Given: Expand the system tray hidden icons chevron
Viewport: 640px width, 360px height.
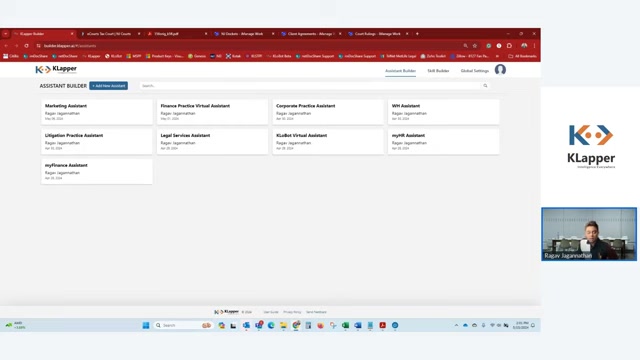Looking at the screenshot, I should pyautogui.click(x=456, y=325).
